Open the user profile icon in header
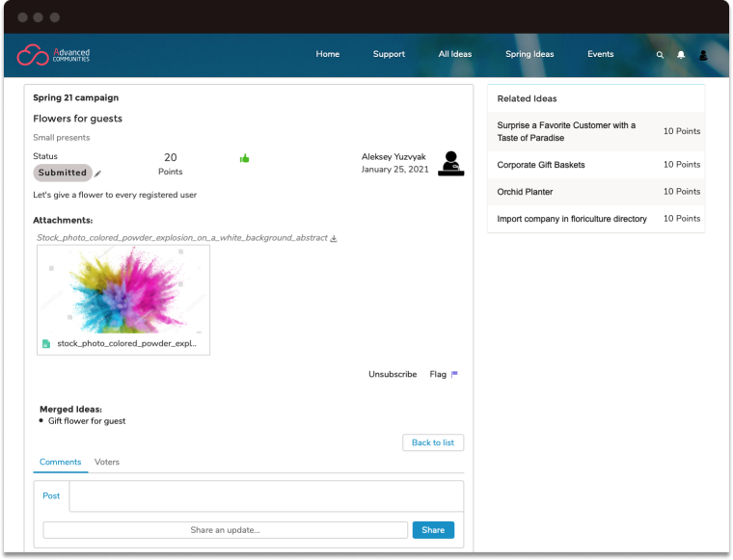The image size is (733, 560). 702,55
